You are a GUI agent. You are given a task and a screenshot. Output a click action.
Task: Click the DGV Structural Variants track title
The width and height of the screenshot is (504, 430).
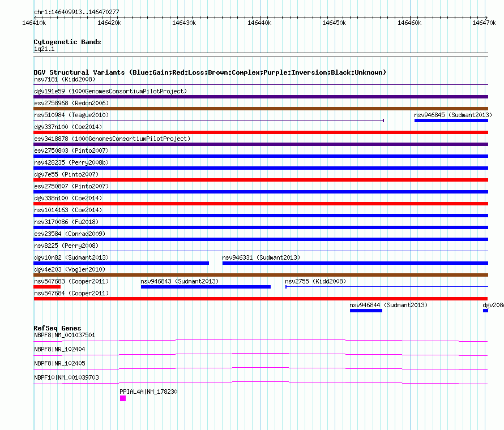tap(210, 72)
